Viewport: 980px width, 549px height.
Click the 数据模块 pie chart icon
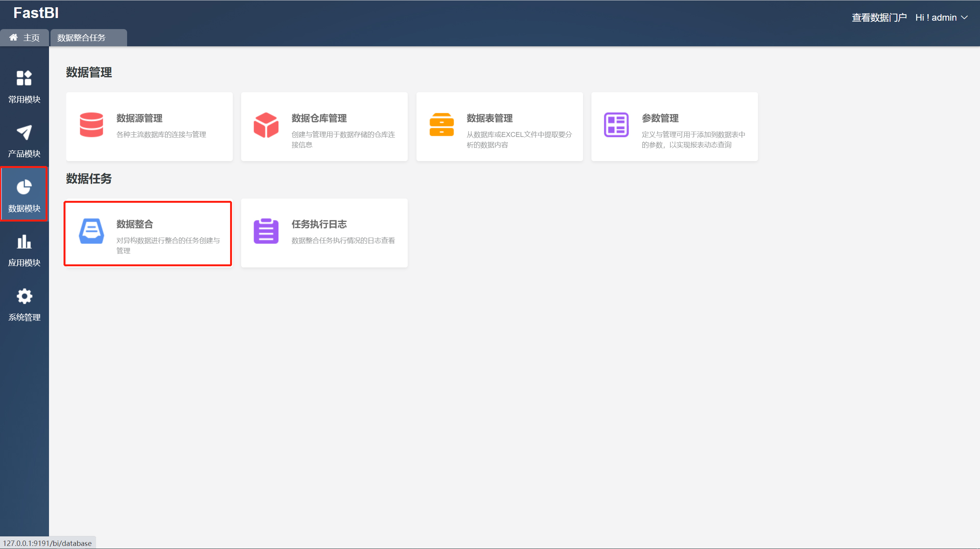point(24,187)
